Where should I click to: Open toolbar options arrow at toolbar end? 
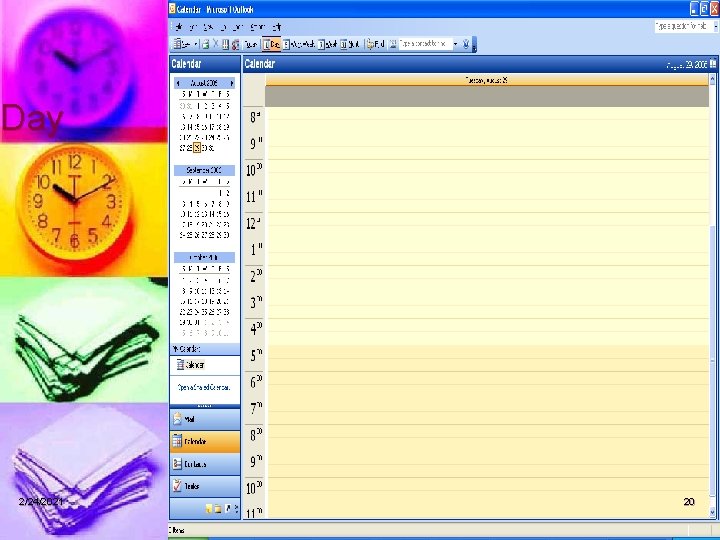(474, 45)
